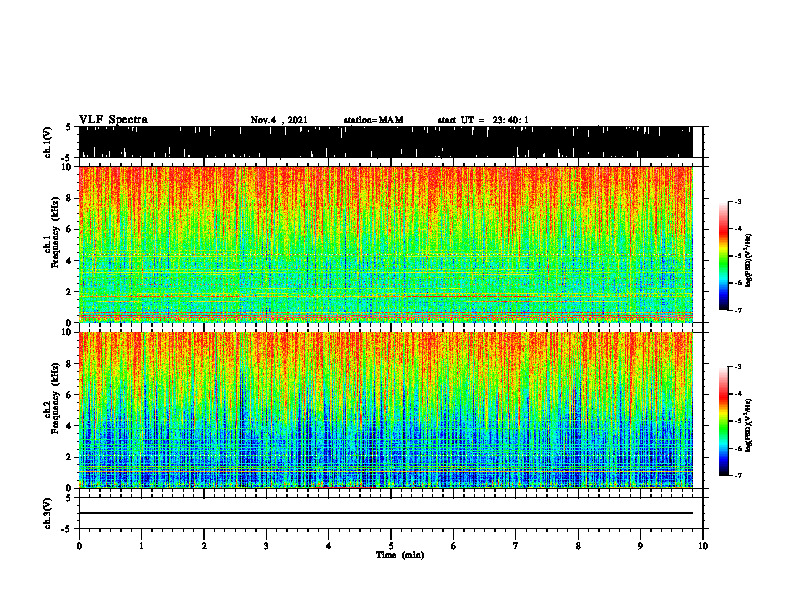This screenshot has width=792, height=612.
Task: Click the flat ch.3 voltage trace line
Action: [386, 513]
